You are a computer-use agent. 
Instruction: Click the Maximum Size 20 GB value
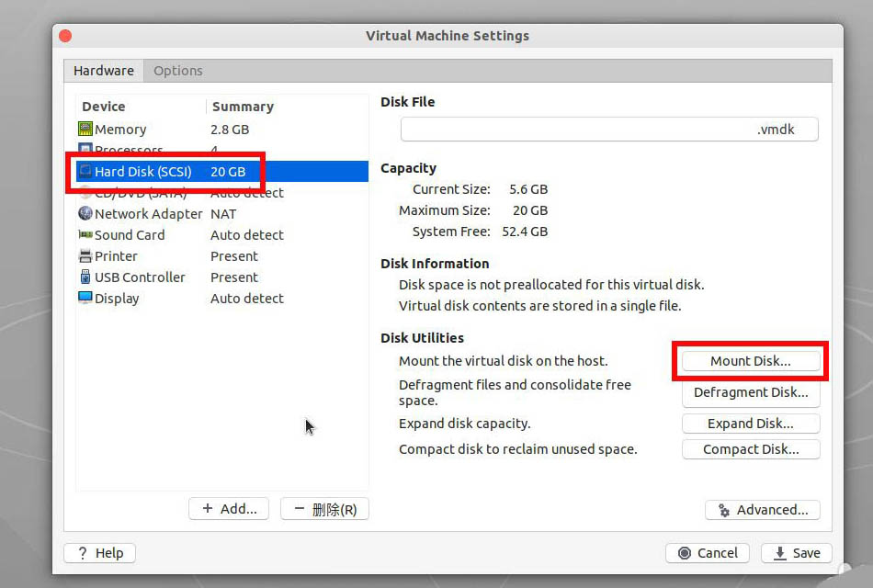530,210
